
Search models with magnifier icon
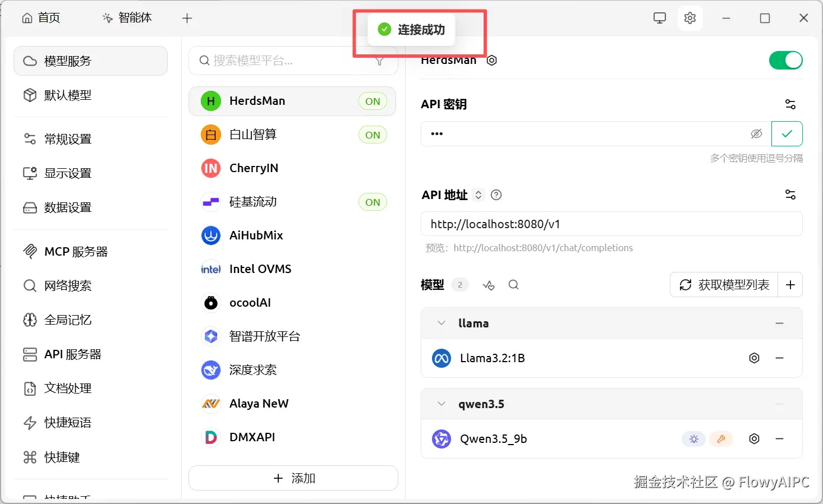(x=513, y=285)
